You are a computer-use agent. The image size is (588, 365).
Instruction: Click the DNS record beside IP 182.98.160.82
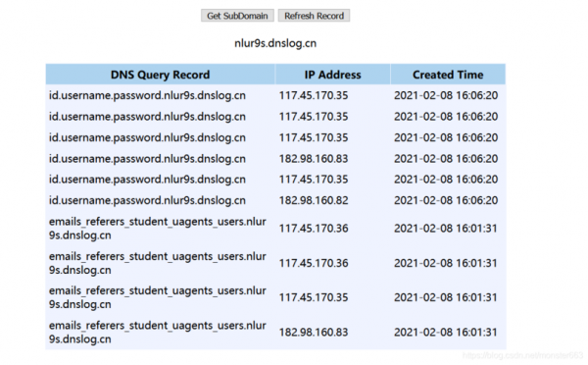(x=147, y=200)
